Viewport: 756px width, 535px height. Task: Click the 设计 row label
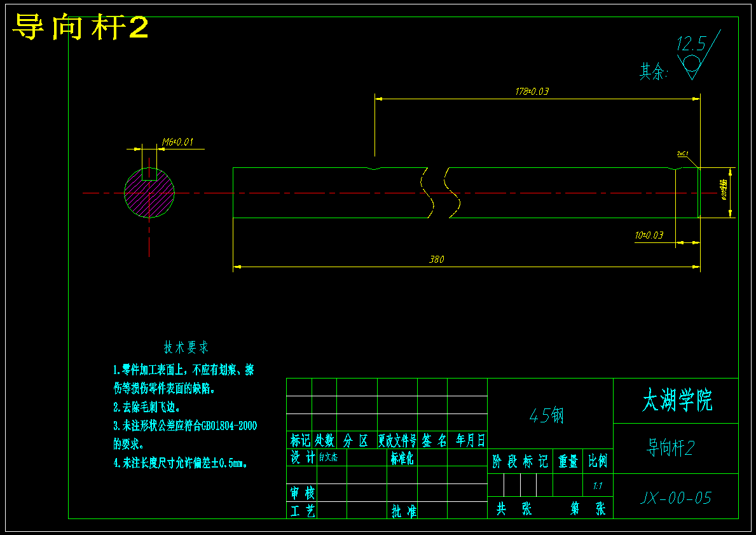(x=302, y=457)
